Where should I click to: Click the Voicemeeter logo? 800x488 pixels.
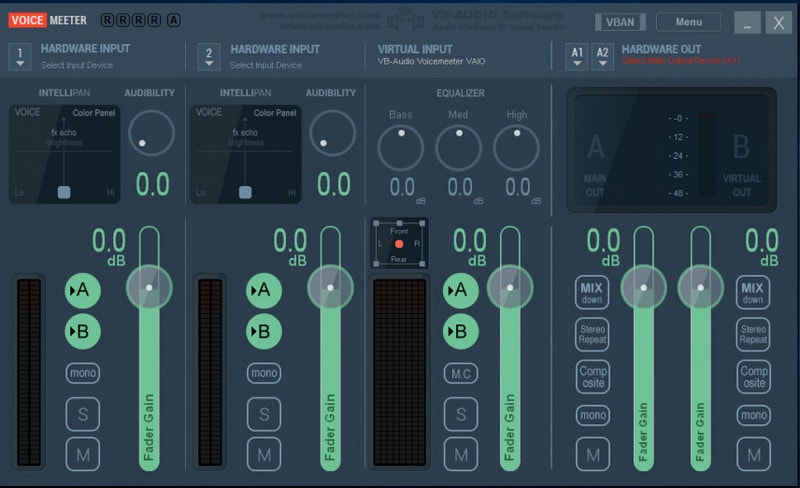[47, 20]
